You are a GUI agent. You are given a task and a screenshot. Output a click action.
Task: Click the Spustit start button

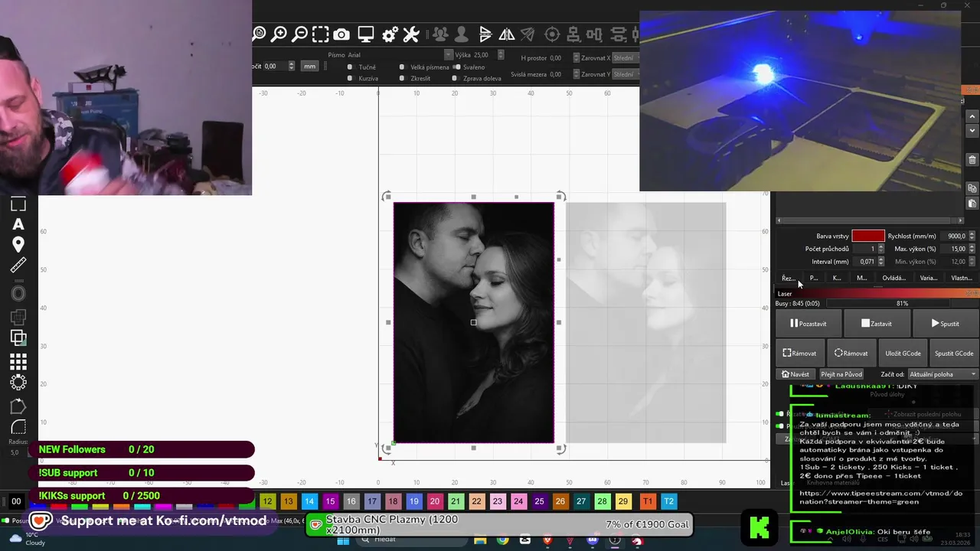(x=946, y=324)
